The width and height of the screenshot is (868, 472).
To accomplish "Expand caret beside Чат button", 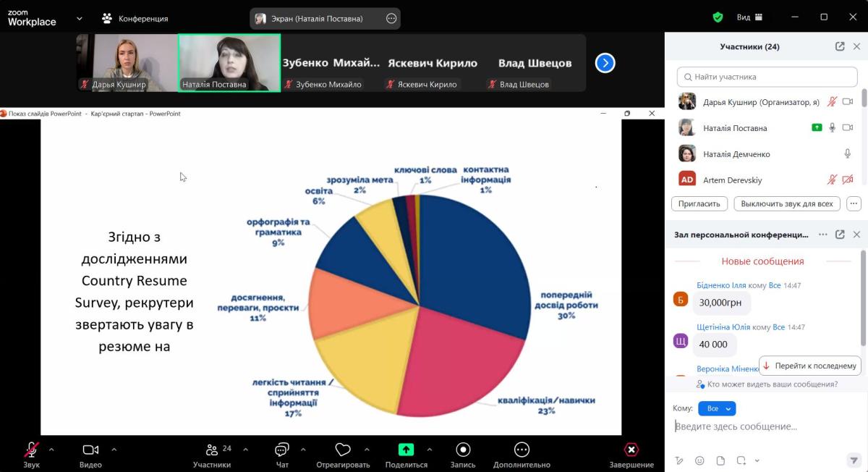I will click(303, 449).
